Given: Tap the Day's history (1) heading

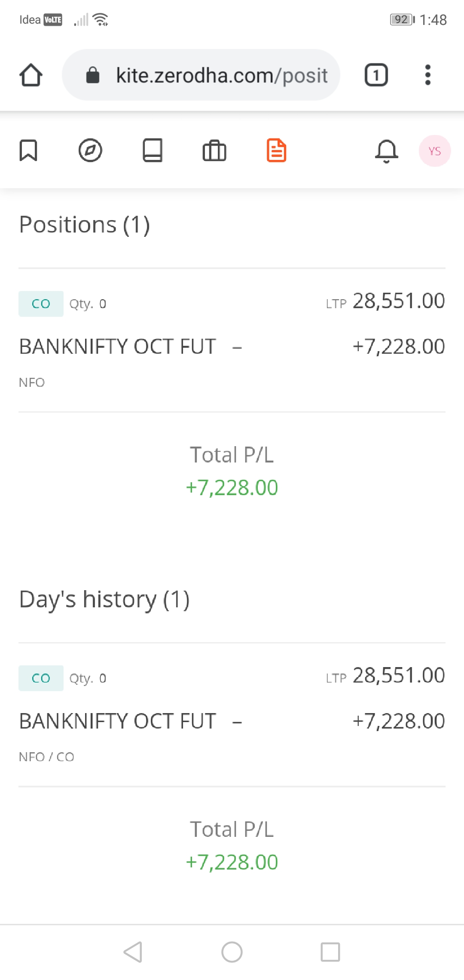Looking at the screenshot, I should pyautogui.click(x=104, y=599).
